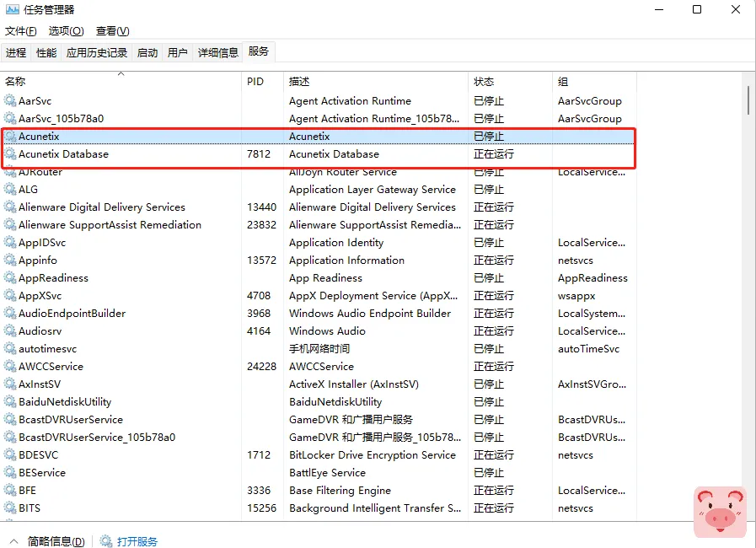756x548 pixels.
Task: Open the 选项(O) menu
Action: (66, 31)
